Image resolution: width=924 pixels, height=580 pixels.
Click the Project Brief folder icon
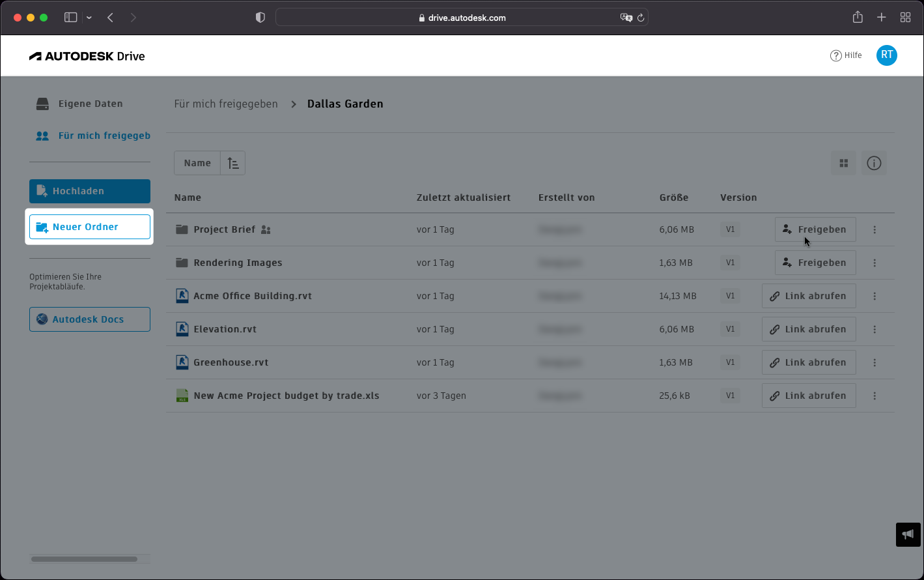(182, 229)
